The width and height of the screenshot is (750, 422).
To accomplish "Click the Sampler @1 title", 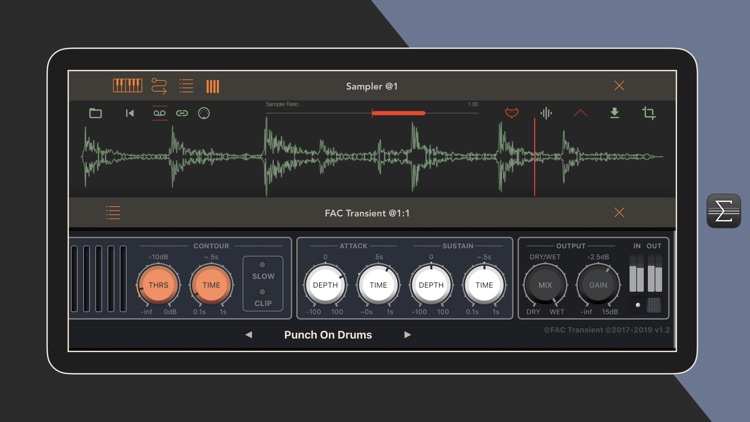I will [372, 86].
